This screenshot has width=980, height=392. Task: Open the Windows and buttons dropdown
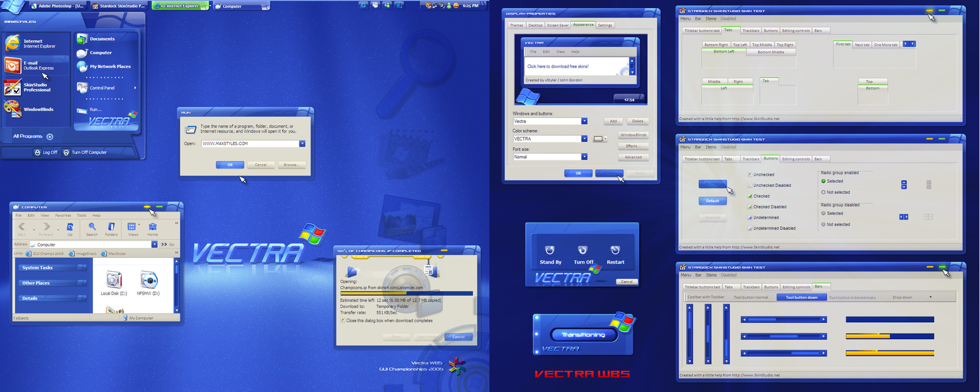click(584, 121)
